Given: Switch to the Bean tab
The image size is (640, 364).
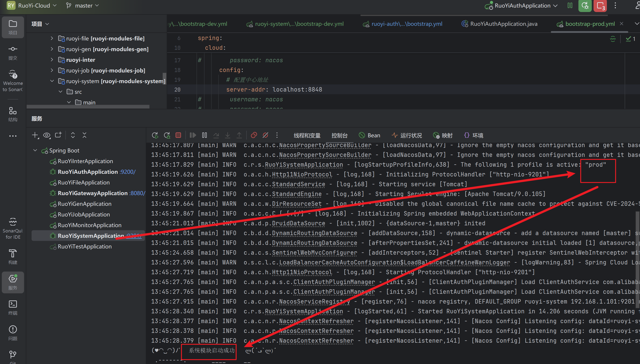Looking at the screenshot, I should point(369,135).
